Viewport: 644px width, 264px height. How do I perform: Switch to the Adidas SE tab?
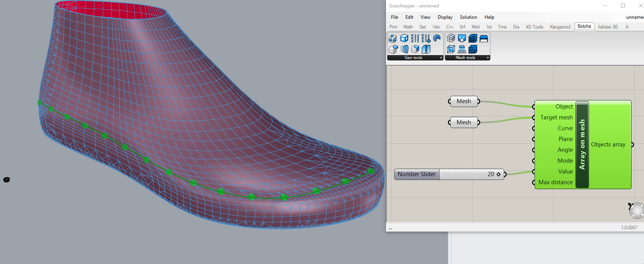click(x=607, y=27)
